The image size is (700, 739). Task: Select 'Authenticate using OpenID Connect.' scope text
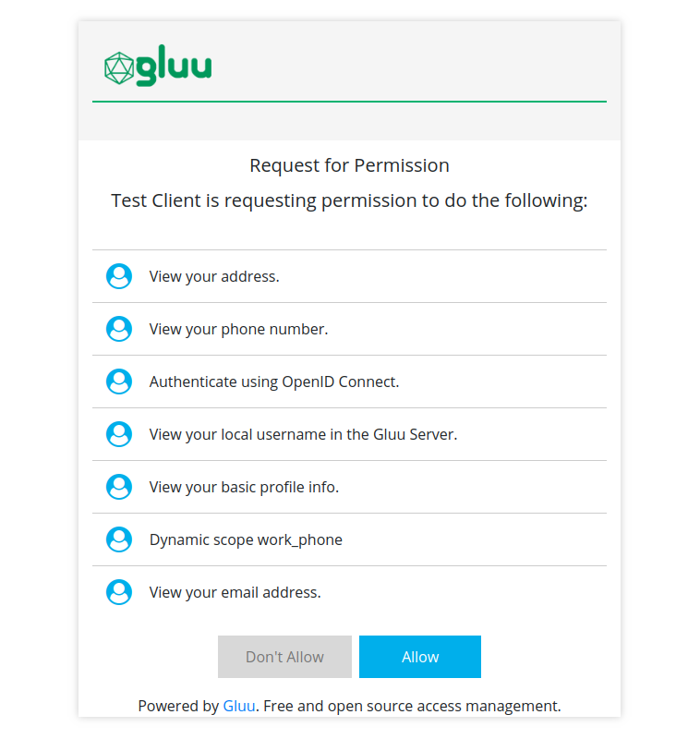pos(274,382)
